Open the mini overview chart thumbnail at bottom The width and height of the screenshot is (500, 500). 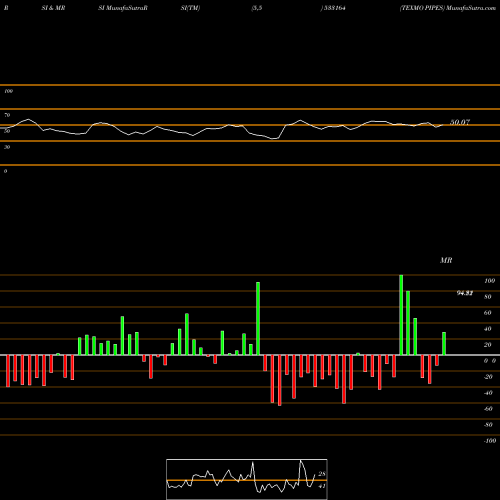pyautogui.click(x=247, y=479)
